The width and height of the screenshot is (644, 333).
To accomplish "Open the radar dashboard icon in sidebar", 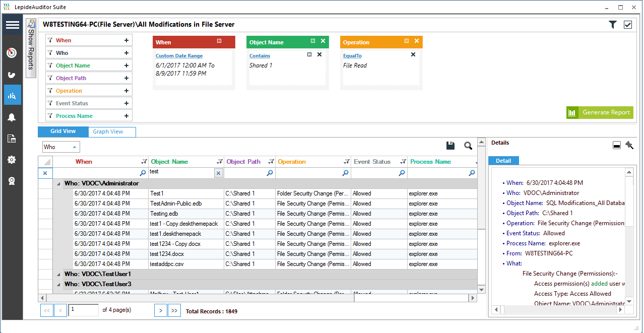I will [12, 53].
